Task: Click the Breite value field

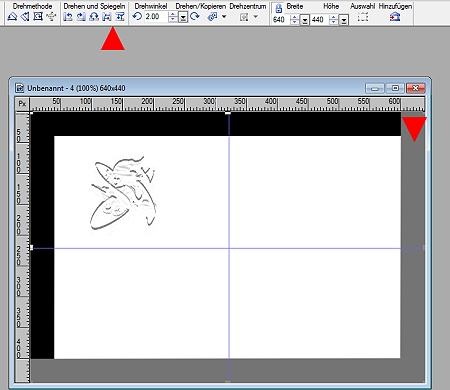Action: point(281,20)
